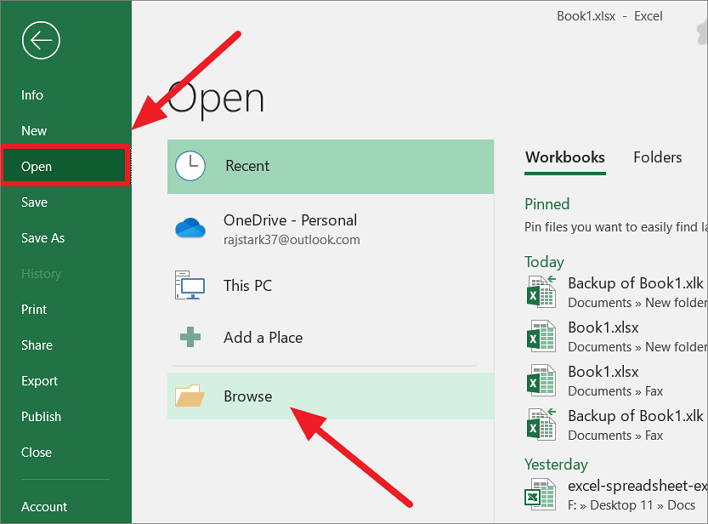Click Excel icon of Book1.xlsx in Fax
This screenshot has width=708, height=524.
click(541, 380)
